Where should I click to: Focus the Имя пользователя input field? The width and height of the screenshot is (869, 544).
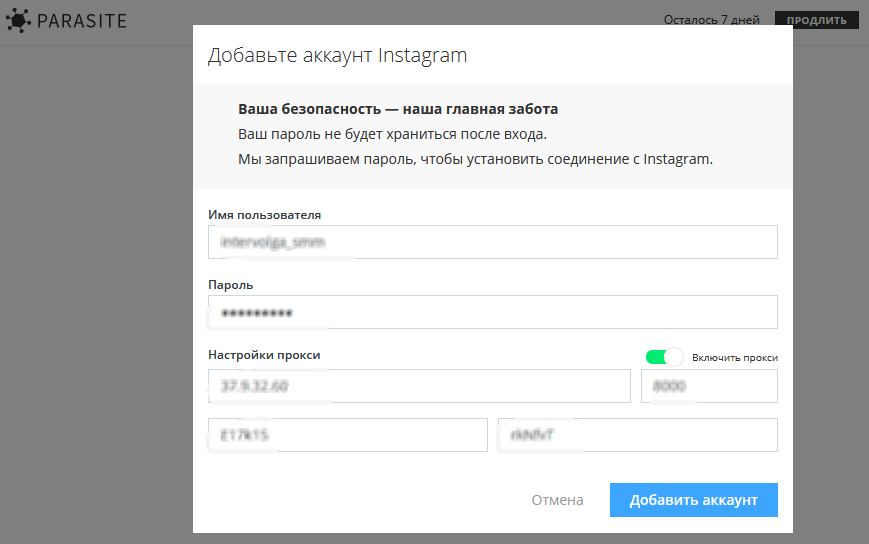(493, 242)
